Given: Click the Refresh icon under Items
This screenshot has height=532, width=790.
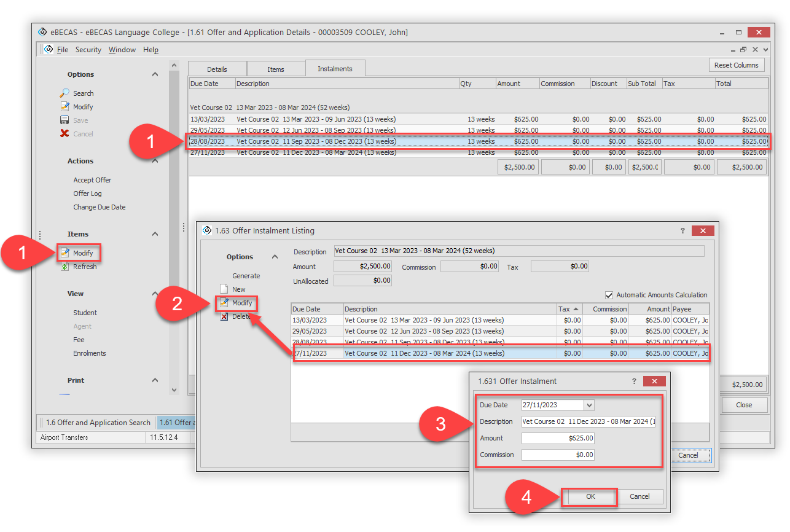Looking at the screenshot, I should point(65,267).
